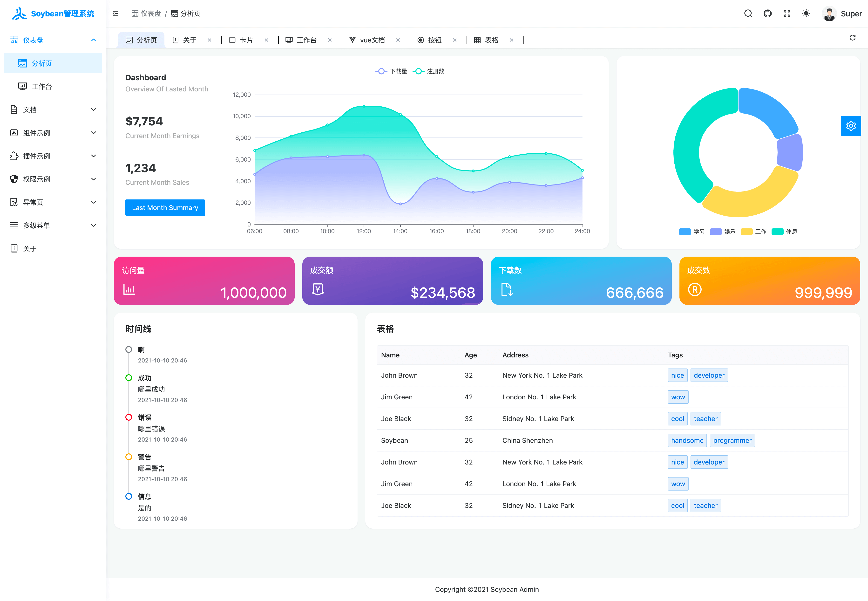The image size is (868, 601).
Task: Click Last Month Summary button
Action: tap(165, 207)
